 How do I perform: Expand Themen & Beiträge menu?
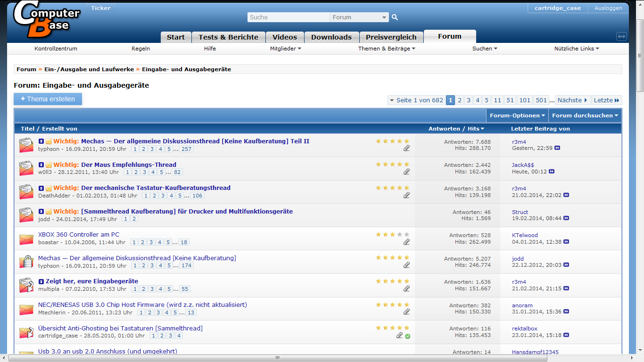click(387, 49)
